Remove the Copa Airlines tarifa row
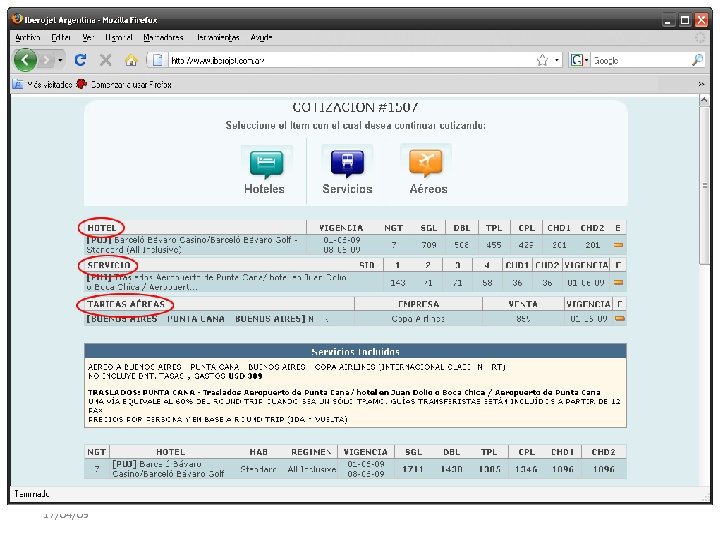Screen dimensions: 720x540 pyautogui.click(x=619, y=318)
